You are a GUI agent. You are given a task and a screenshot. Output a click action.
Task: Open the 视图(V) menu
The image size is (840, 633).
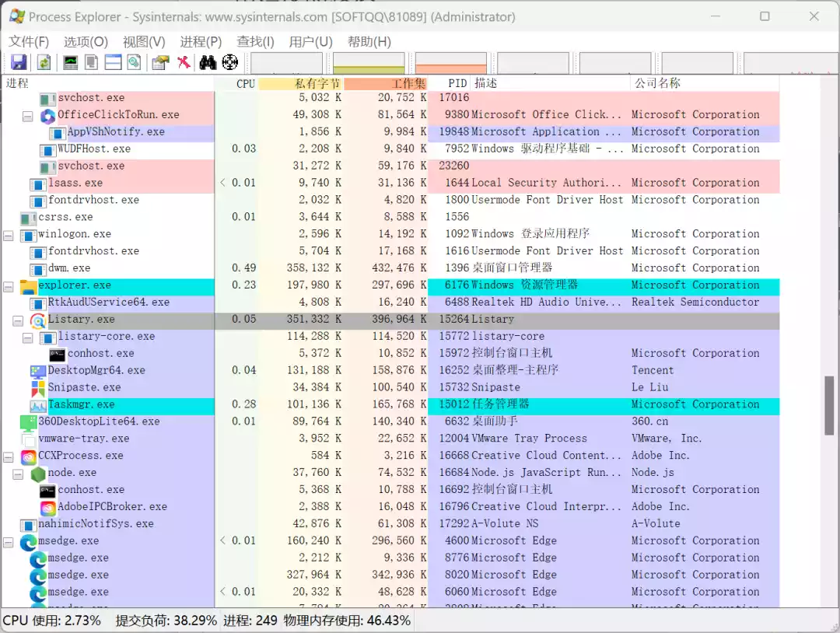click(x=144, y=42)
